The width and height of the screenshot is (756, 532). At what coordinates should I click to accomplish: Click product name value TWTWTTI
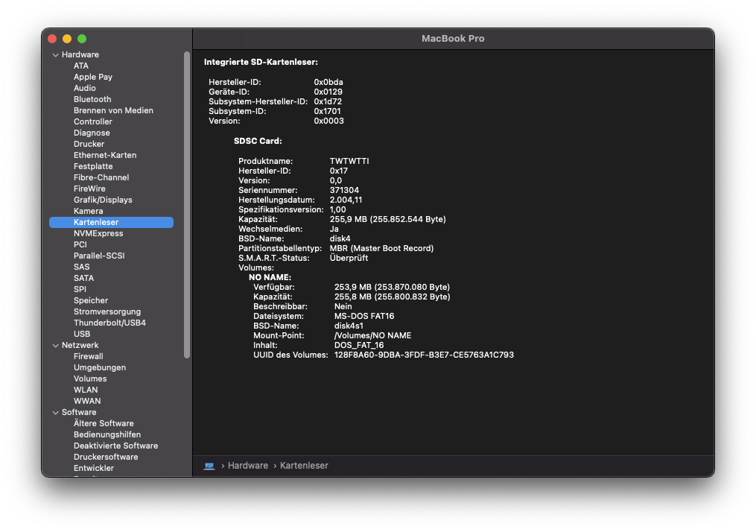(349, 161)
